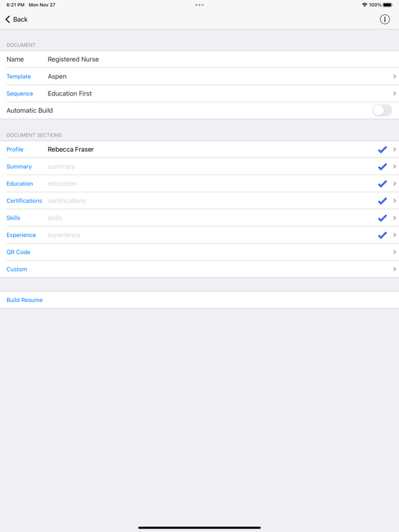Screen dimensions: 399x532
Task: Open Skills details via its chevron
Action: pyautogui.click(x=394, y=218)
